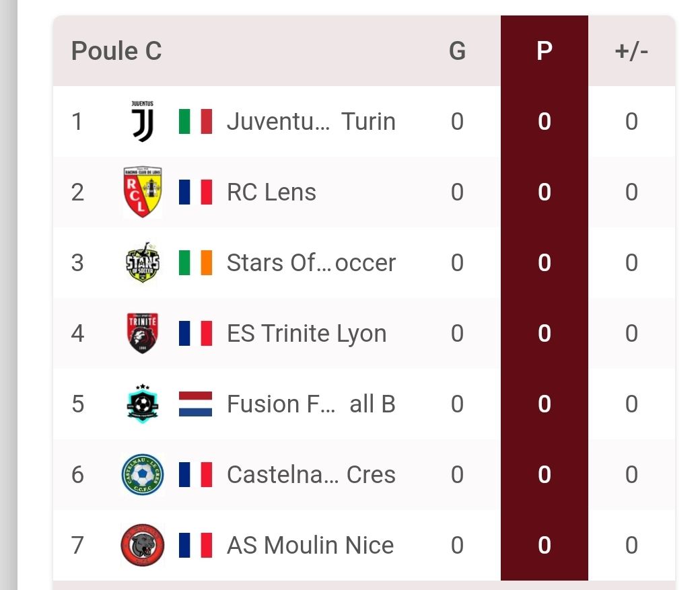Click the Castelnau Le Cres round badge
This screenshot has height=590, width=700.
click(142, 474)
